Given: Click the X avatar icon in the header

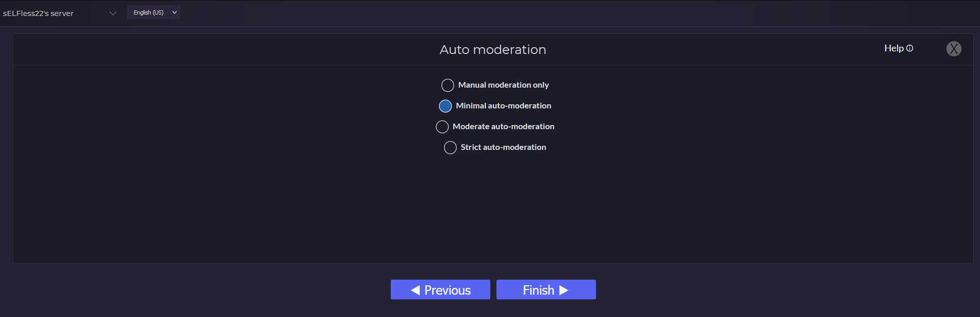Looking at the screenshot, I should [954, 49].
